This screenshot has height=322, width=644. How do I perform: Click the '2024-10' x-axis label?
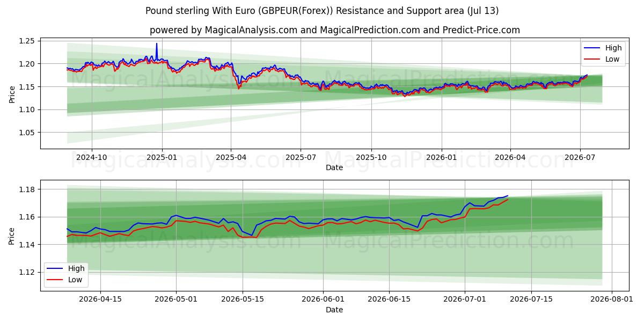[x=91, y=157]
